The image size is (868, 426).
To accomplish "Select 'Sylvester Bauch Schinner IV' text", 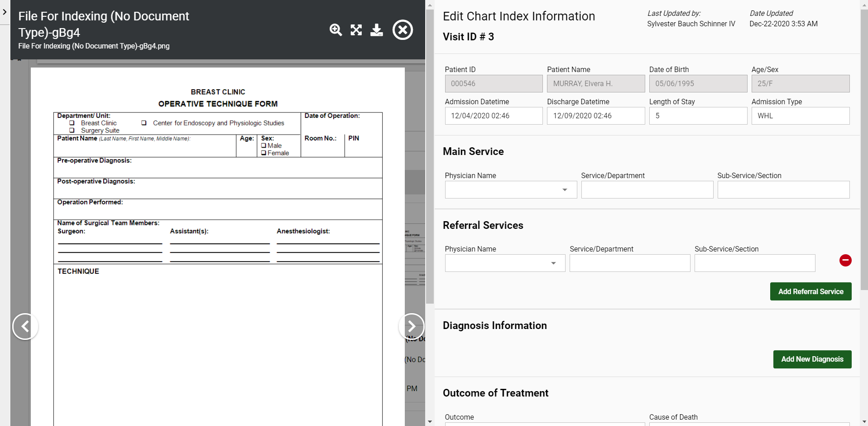I will tap(691, 24).
